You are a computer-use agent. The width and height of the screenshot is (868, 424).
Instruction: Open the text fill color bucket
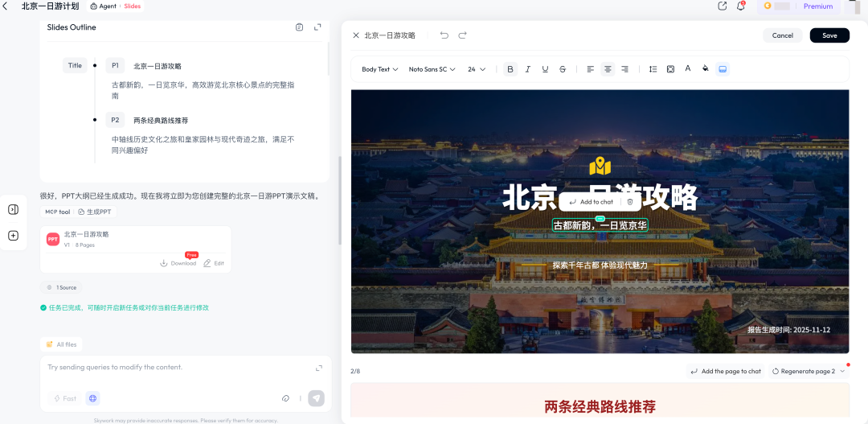706,69
